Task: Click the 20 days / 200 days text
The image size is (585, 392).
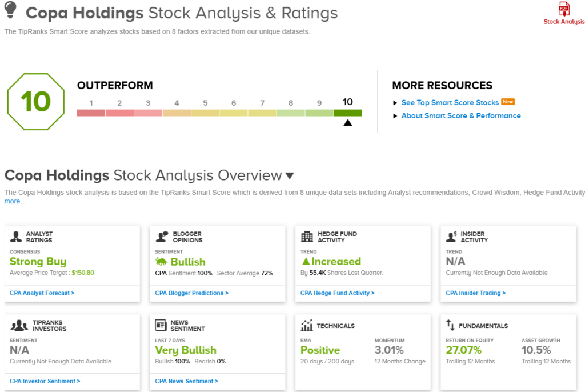Action: tap(327, 361)
